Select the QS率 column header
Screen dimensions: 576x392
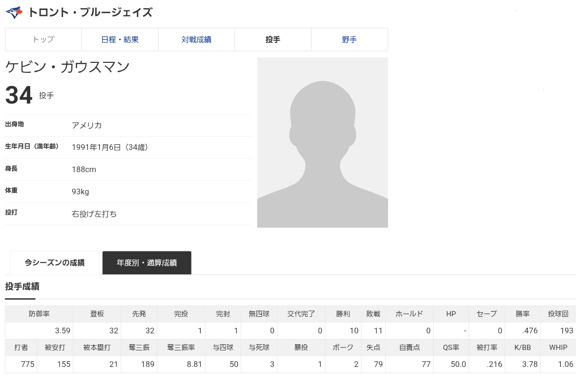pyautogui.click(x=451, y=348)
